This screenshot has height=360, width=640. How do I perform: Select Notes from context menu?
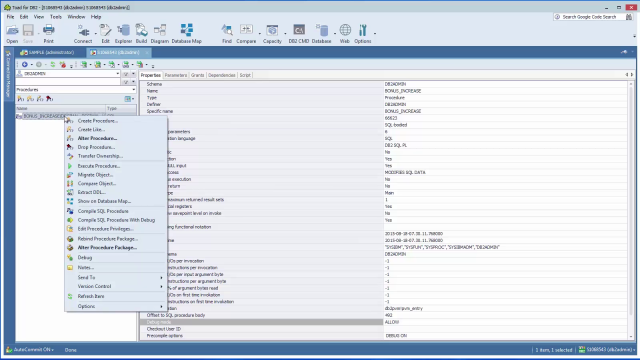[116, 267]
